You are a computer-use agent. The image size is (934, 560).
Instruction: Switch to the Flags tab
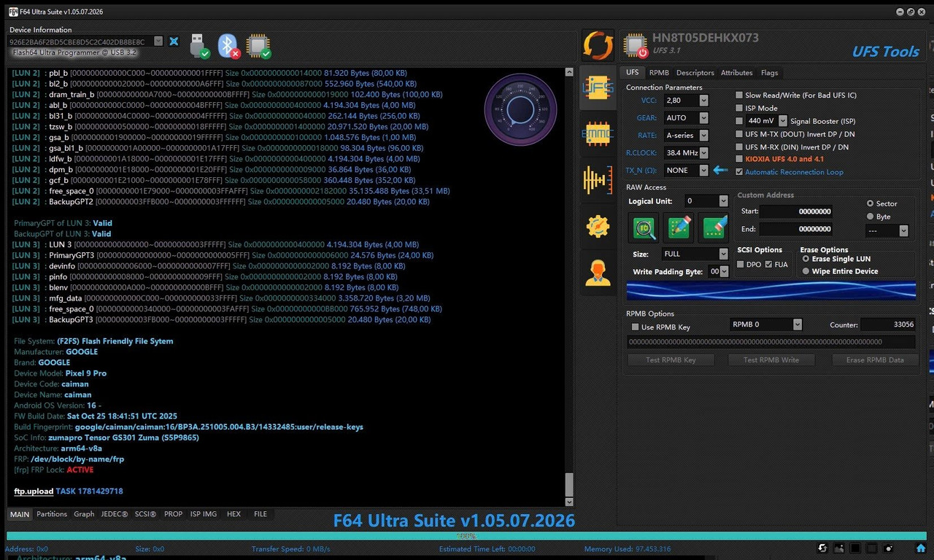coord(769,73)
